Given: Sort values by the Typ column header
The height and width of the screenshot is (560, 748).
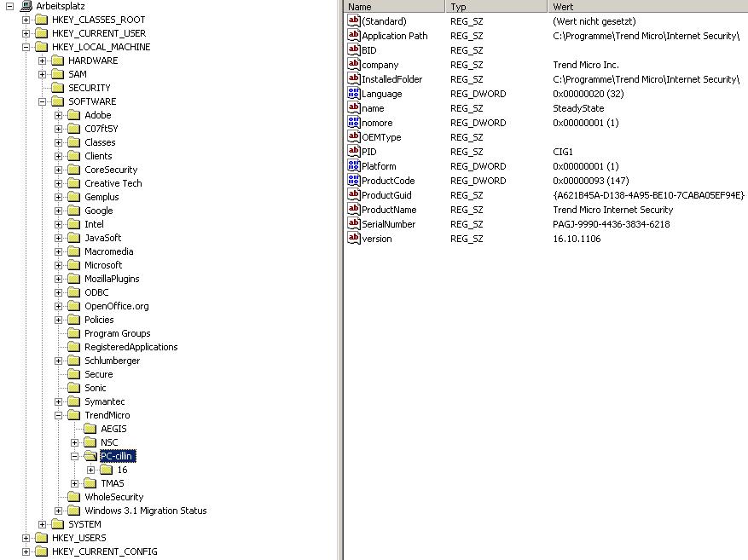Looking at the screenshot, I should point(496,6).
